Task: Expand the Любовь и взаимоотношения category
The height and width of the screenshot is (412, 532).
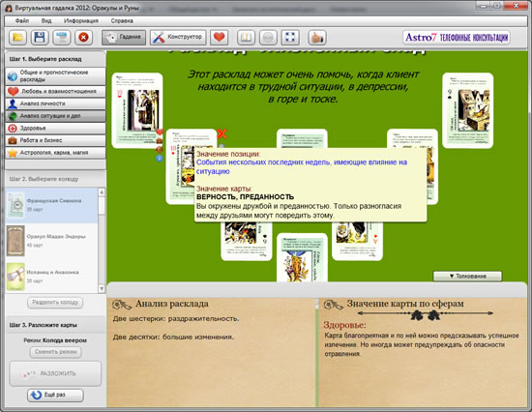Action: coord(56,91)
